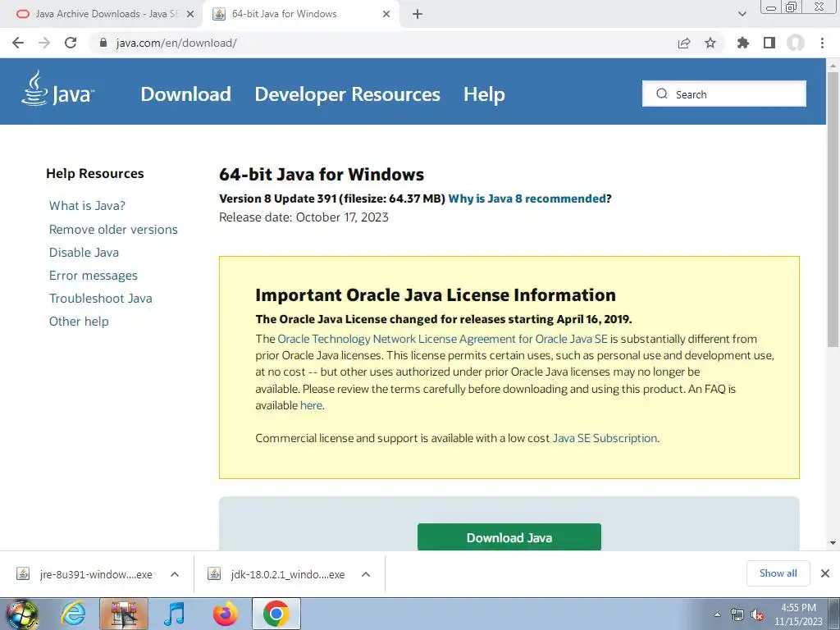The width and height of the screenshot is (840, 630).
Task: Click the scrollbar up arrow
Action: pyautogui.click(x=833, y=65)
